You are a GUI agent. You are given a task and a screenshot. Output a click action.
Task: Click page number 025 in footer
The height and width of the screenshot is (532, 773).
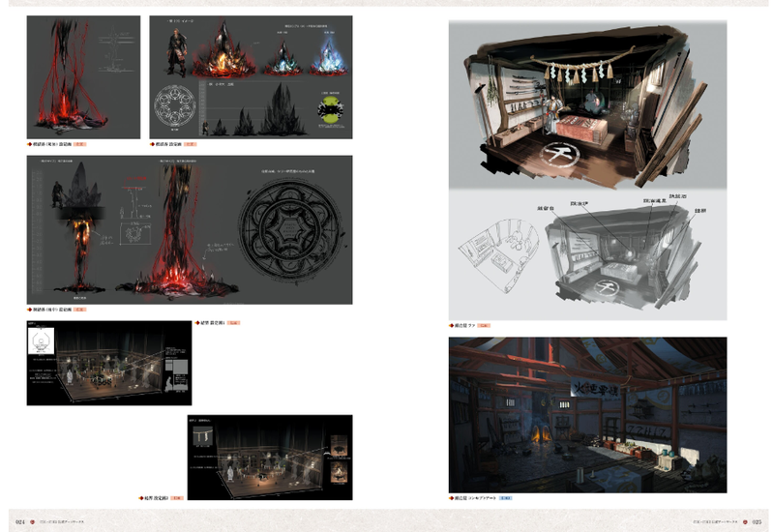tap(757, 521)
